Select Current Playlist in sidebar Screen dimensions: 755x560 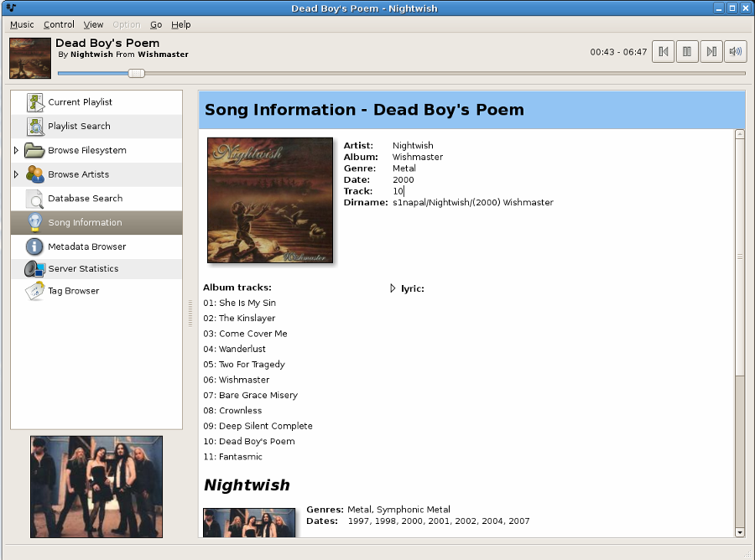96,102
